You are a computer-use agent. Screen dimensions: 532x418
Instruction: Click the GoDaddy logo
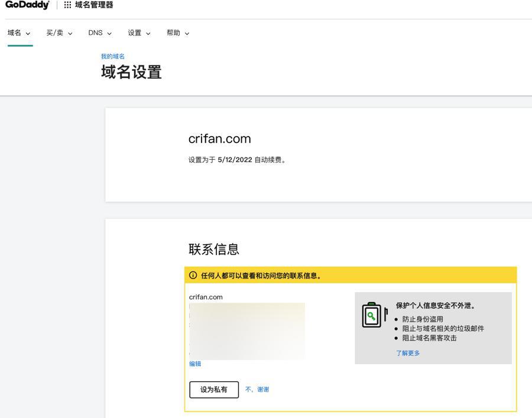[27, 5]
